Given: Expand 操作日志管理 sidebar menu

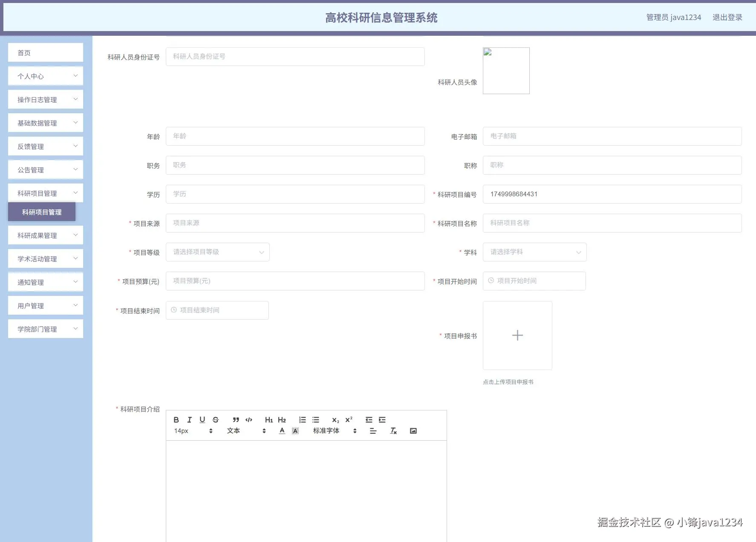Looking at the screenshot, I should coord(46,100).
